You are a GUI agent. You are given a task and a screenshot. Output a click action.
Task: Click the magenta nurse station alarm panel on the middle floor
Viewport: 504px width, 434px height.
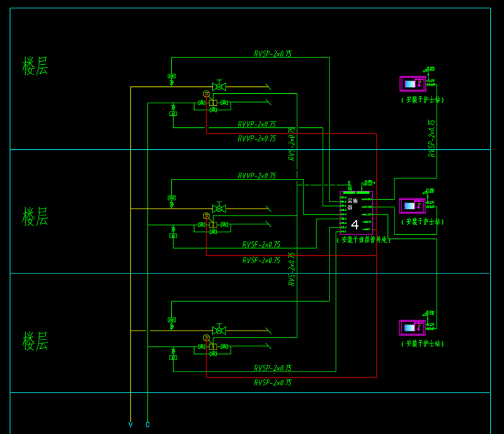[x=413, y=206]
